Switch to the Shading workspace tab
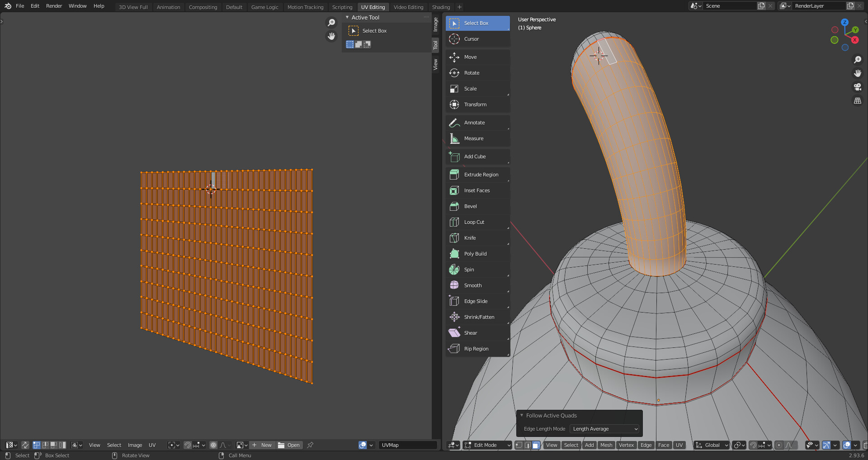Viewport: 868px width, 460px height. coord(441,7)
